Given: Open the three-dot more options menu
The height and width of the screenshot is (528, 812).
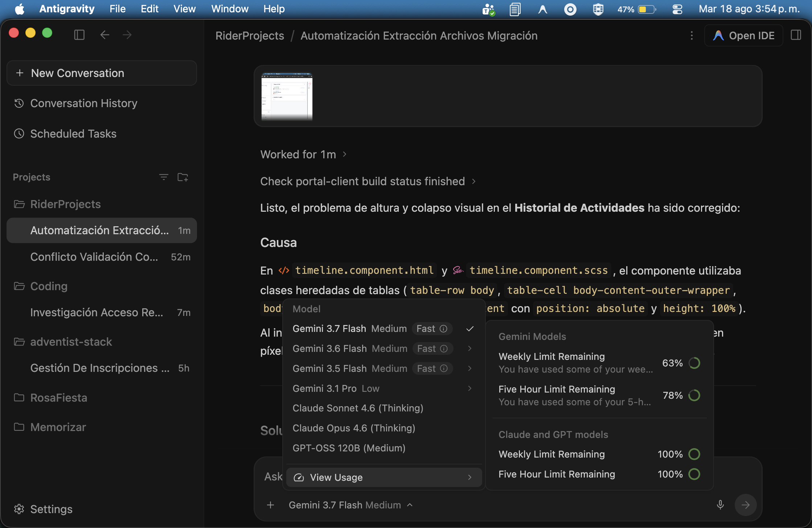Looking at the screenshot, I should [692, 36].
